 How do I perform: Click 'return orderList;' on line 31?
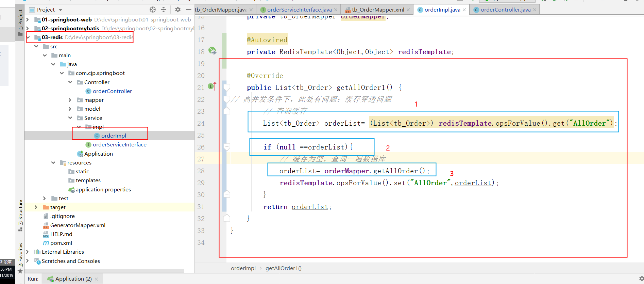tap(297, 207)
